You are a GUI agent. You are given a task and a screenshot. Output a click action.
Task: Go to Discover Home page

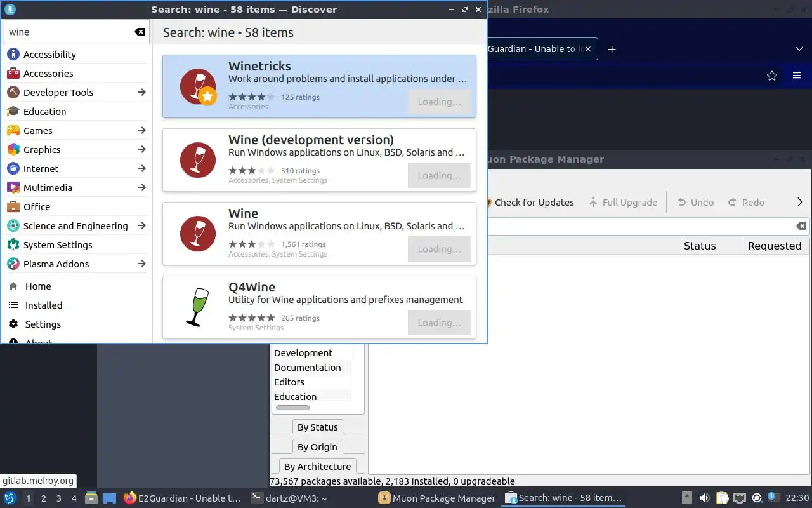pos(77,286)
